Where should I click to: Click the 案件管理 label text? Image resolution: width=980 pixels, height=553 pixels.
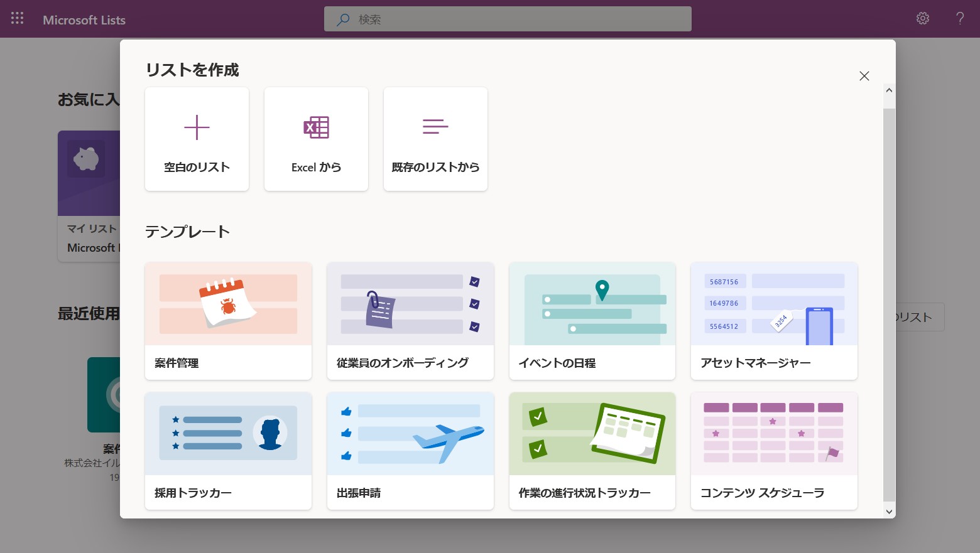(x=177, y=363)
